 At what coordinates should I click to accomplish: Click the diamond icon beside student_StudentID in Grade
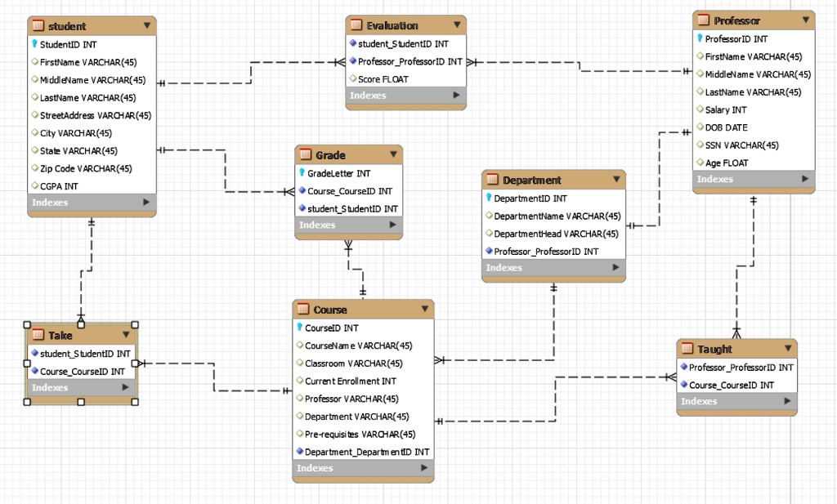coord(302,209)
